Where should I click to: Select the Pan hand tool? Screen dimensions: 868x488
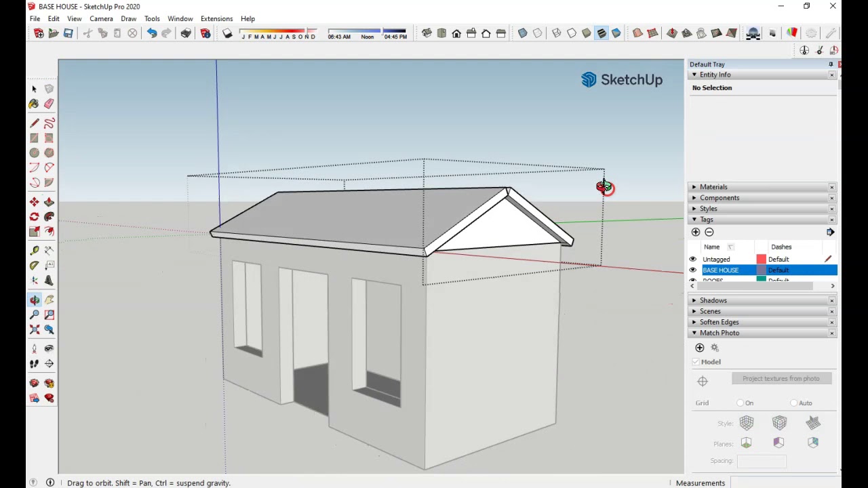point(49,300)
